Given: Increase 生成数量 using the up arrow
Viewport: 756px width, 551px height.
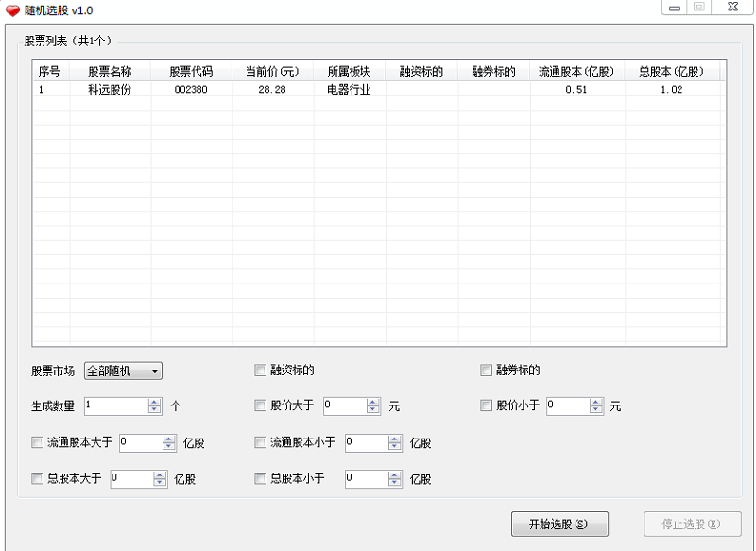Looking at the screenshot, I should [152, 402].
